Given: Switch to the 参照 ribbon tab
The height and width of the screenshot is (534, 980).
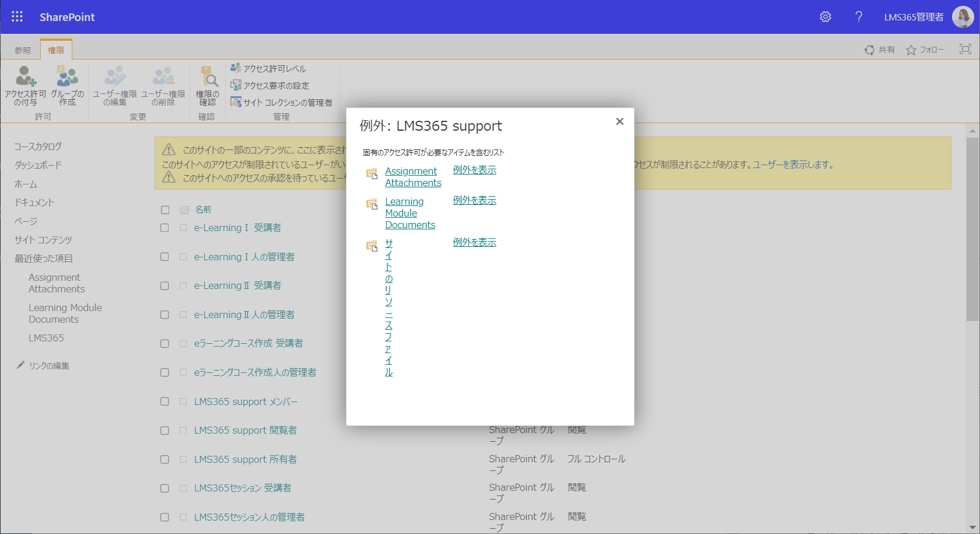Looking at the screenshot, I should (x=23, y=51).
